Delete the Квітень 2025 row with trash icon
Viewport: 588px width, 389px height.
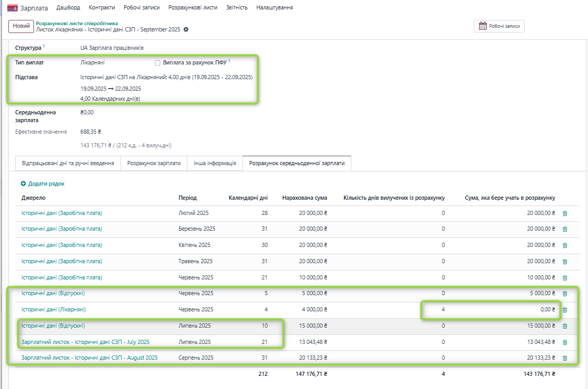564,245
